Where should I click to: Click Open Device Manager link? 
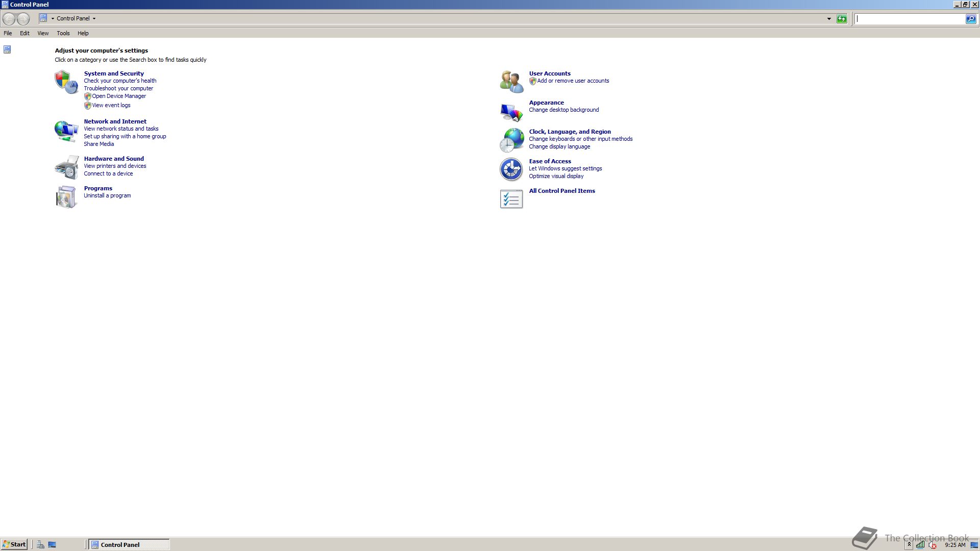pyautogui.click(x=119, y=96)
